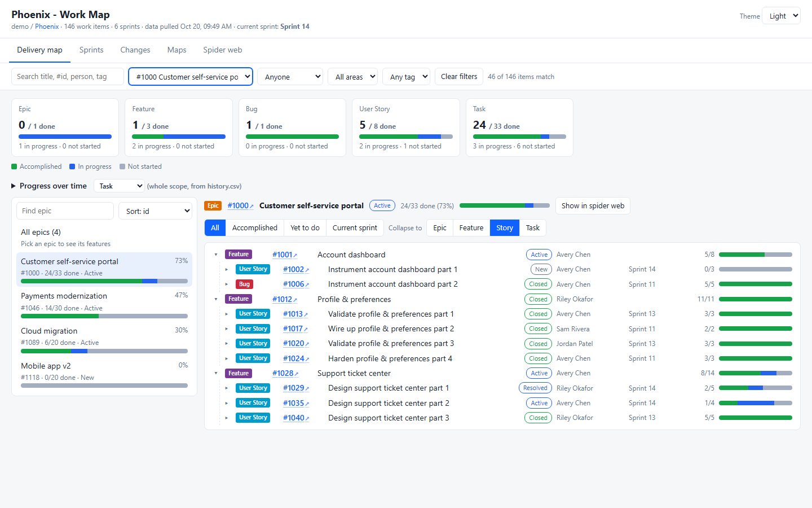This screenshot has width=812, height=508.
Task: Click the Feature badge for Support ticket center
Action: [x=239, y=374]
